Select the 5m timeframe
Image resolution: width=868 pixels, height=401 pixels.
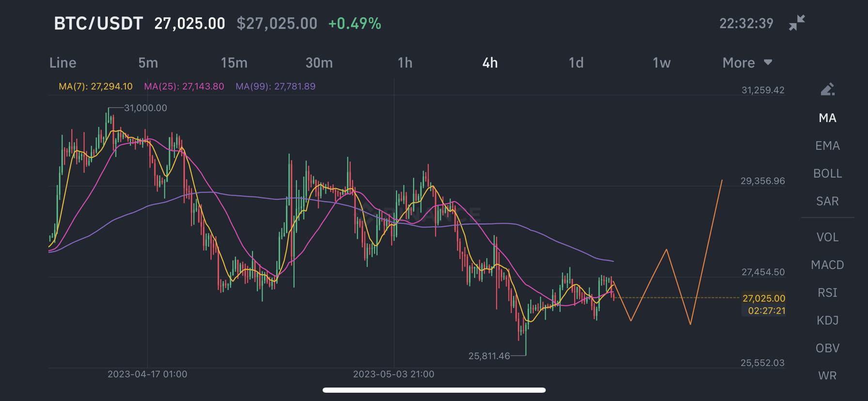148,63
